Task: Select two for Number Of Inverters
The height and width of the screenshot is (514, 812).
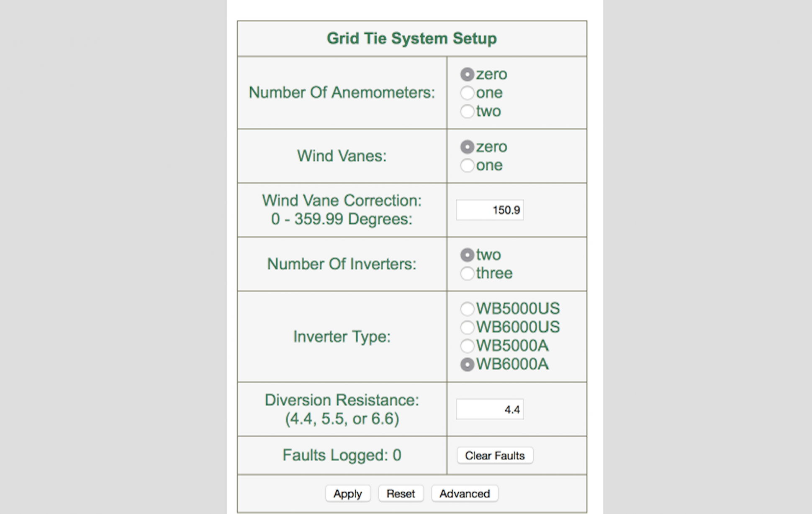Action: pos(467,255)
